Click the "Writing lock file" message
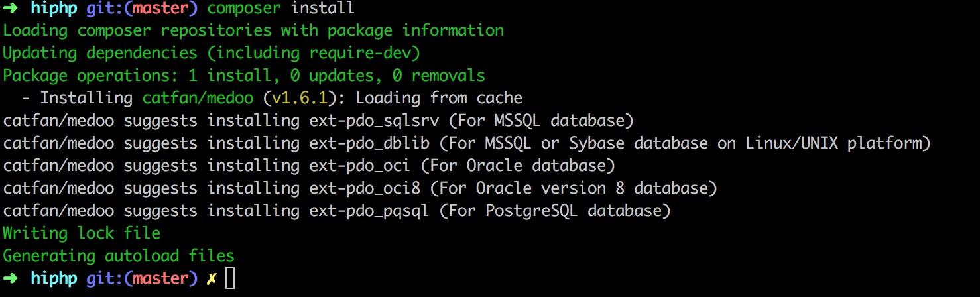The width and height of the screenshot is (980, 297). coord(82,233)
